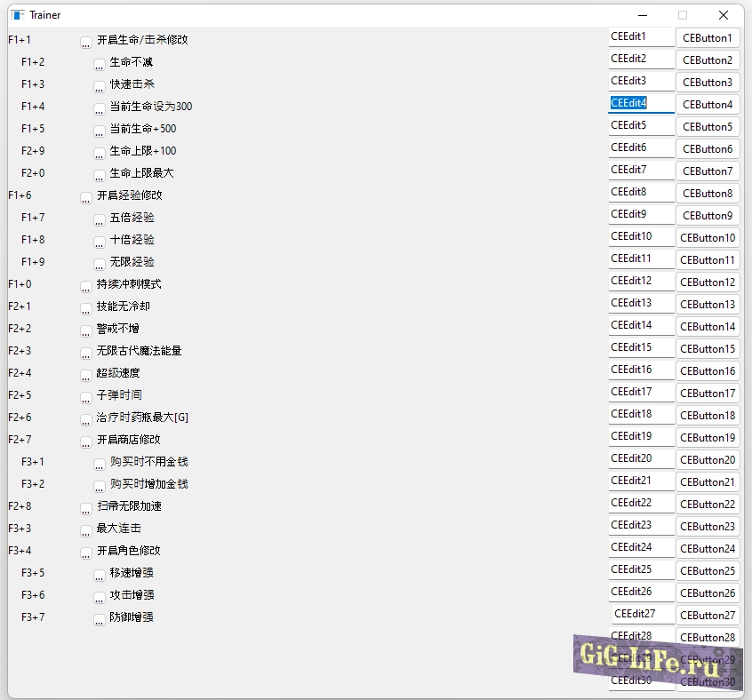752x700 pixels.
Task: Check the 无限古代魔法能量 option
Action: point(86,353)
